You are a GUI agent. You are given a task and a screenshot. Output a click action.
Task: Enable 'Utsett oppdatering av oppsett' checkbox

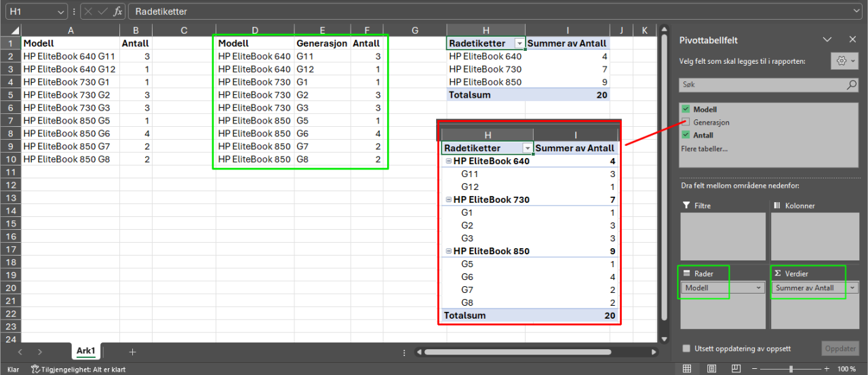tap(687, 349)
